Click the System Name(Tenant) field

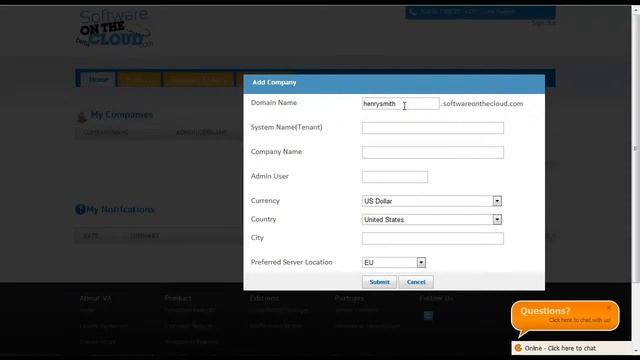[433, 128]
